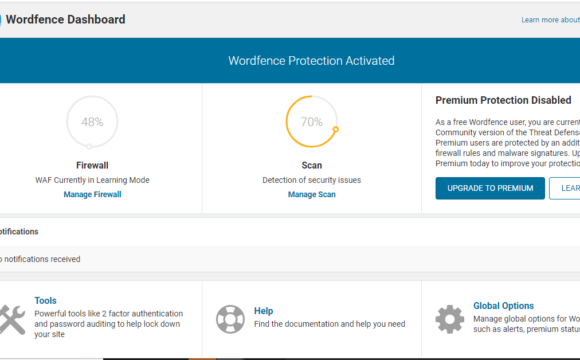Click the Scan 70% progress circle
The width and height of the screenshot is (580, 360).
pyautogui.click(x=312, y=122)
